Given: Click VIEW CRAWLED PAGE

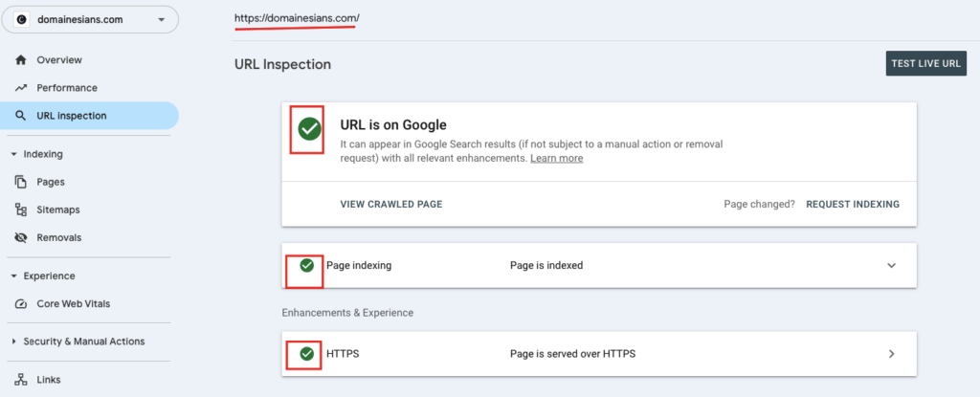Looking at the screenshot, I should [391, 205].
